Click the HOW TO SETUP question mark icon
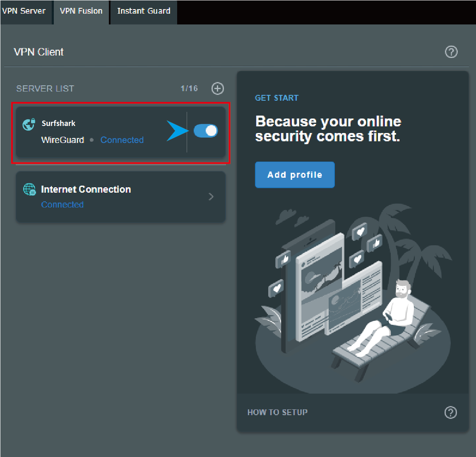Image resolution: width=476 pixels, height=457 pixels. [450, 412]
